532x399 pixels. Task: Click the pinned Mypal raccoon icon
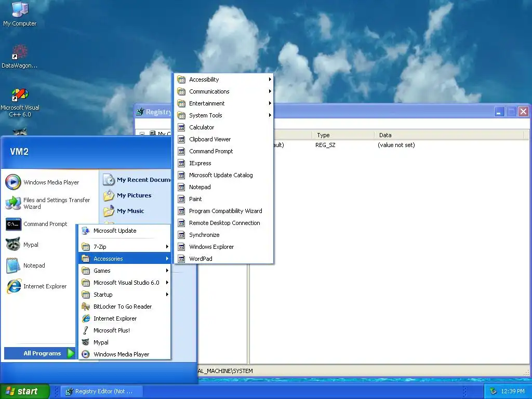[13, 245]
